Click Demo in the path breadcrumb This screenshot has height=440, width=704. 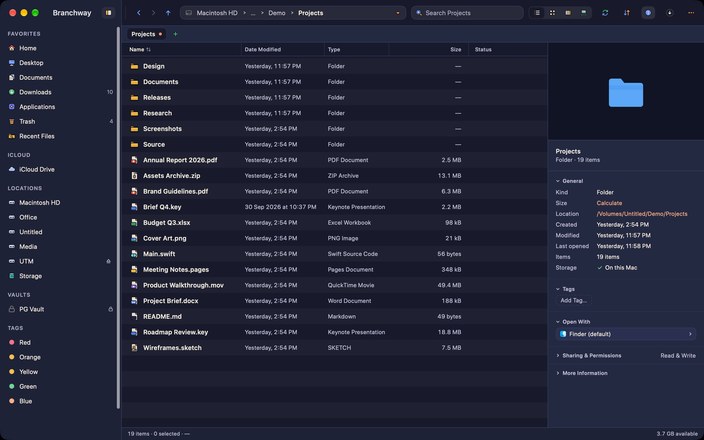[277, 13]
